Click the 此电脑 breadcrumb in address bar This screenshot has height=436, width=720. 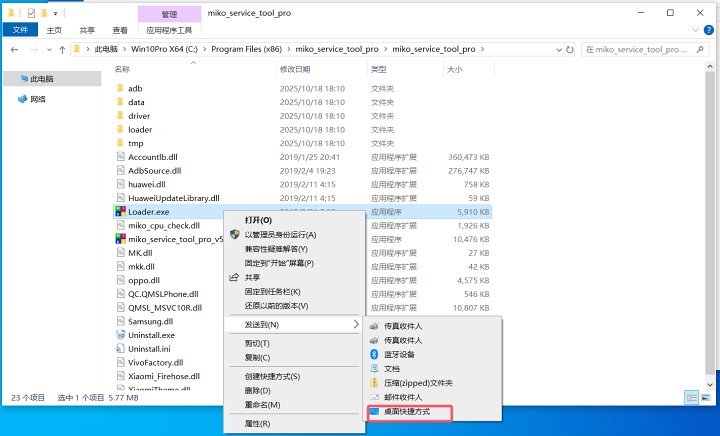(x=106, y=49)
